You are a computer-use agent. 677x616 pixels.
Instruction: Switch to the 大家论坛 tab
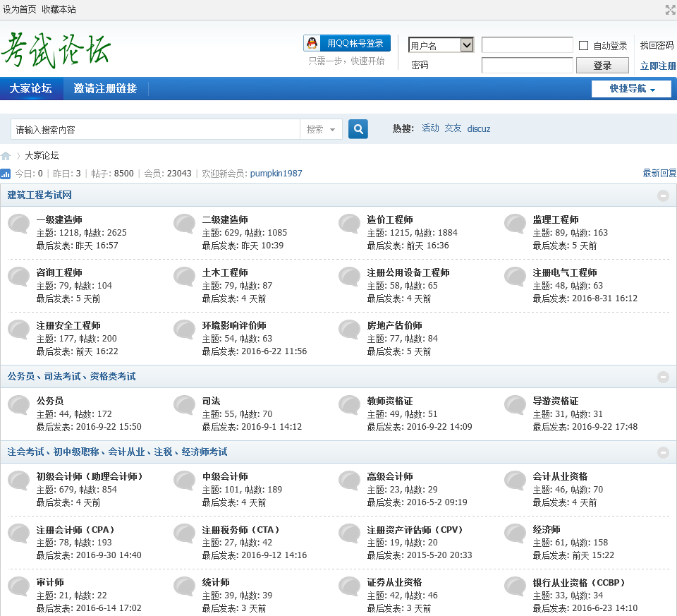coord(31,89)
